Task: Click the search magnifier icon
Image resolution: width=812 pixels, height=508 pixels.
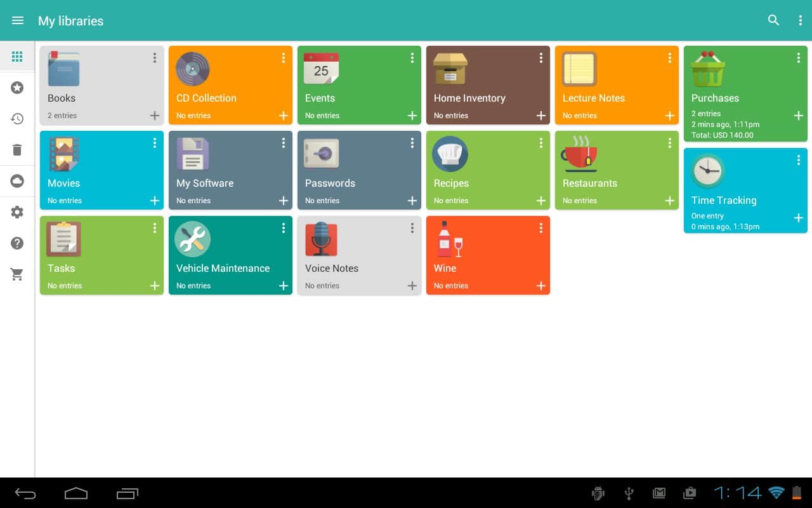Action: click(x=773, y=20)
